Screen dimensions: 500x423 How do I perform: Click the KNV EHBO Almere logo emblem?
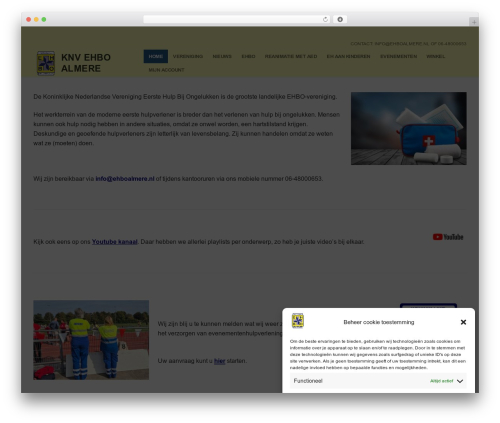[46, 63]
